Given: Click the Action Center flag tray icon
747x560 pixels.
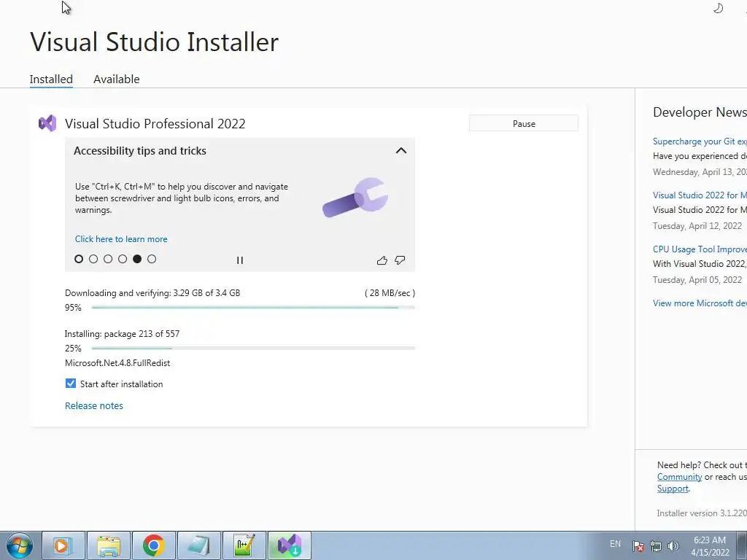Looking at the screenshot, I should pos(638,546).
